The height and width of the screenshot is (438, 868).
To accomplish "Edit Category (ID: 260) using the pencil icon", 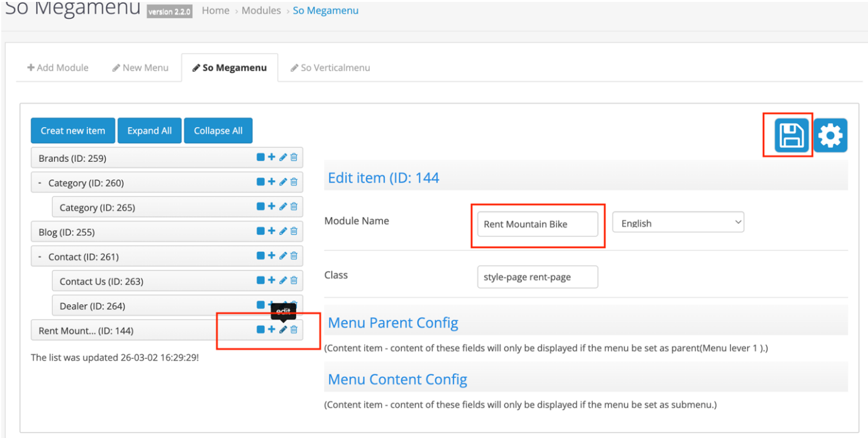I will click(283, 182).
